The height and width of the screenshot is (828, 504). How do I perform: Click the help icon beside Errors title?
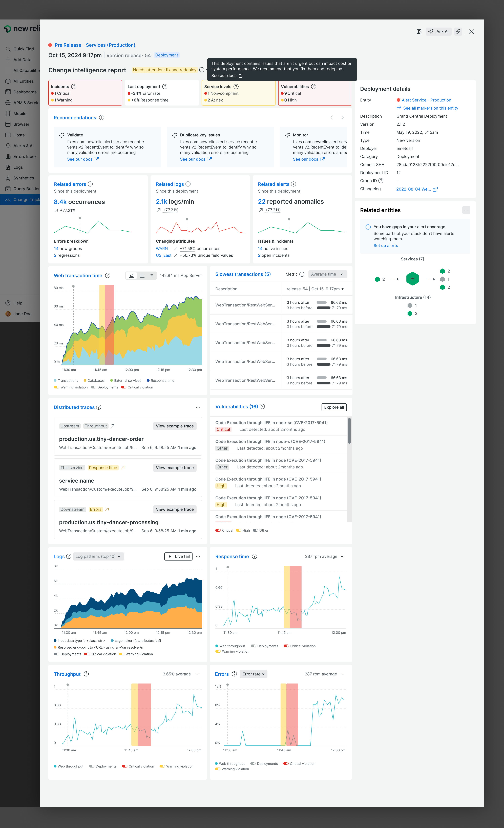click(x=234, y=674)
